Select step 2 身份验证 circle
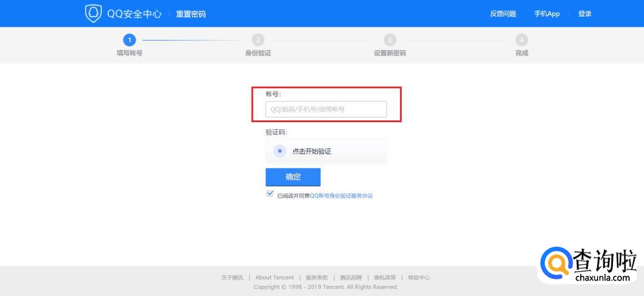 258,40
